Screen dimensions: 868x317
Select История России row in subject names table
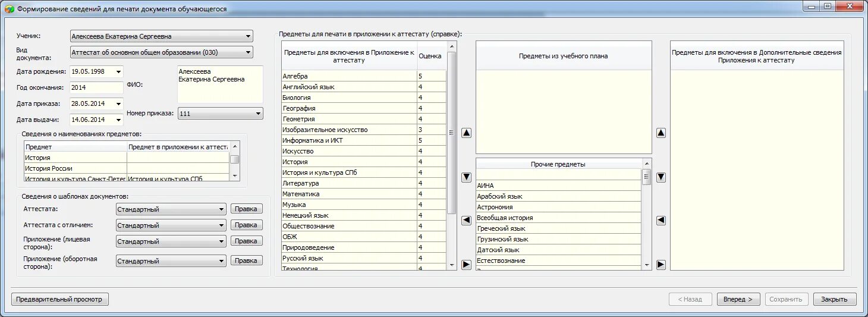[127, 168]
